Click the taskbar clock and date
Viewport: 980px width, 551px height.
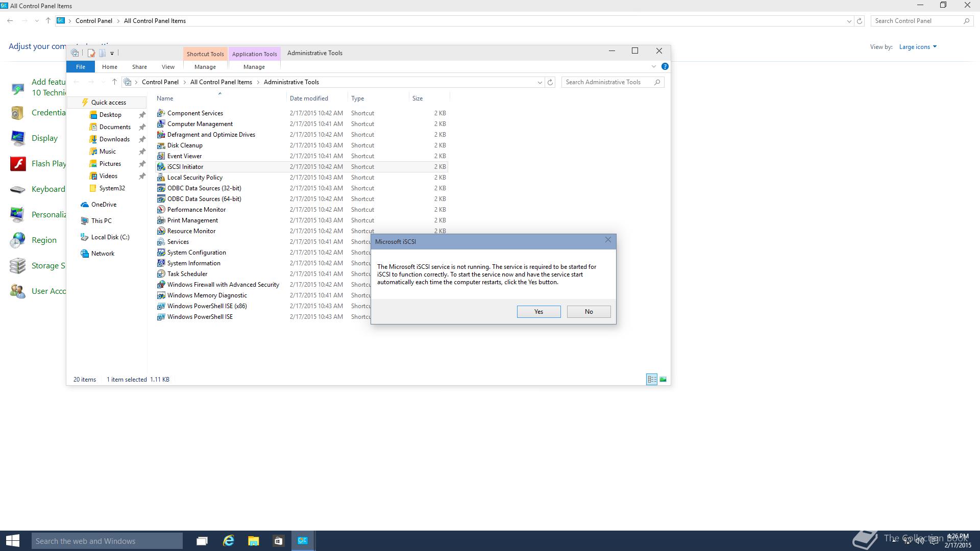point(958,541)
